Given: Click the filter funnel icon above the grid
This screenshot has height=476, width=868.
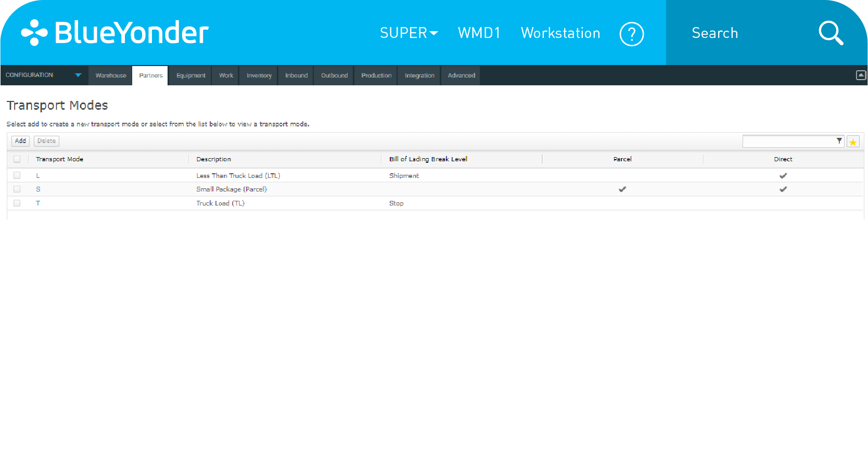Looking at the screenshot, I should point(839,140).
